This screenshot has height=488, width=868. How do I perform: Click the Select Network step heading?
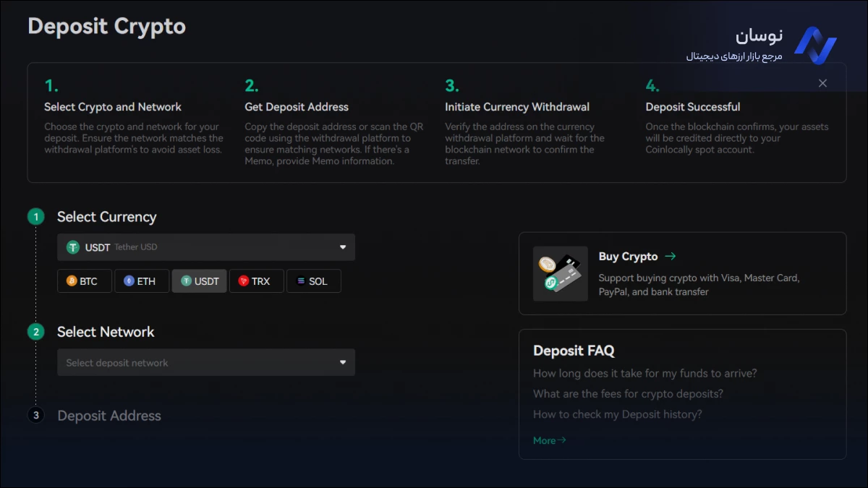(x=106, y=332)
